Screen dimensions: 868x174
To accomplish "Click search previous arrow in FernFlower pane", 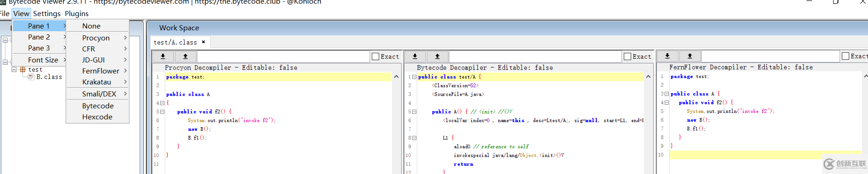I will (x=690, y=56).
